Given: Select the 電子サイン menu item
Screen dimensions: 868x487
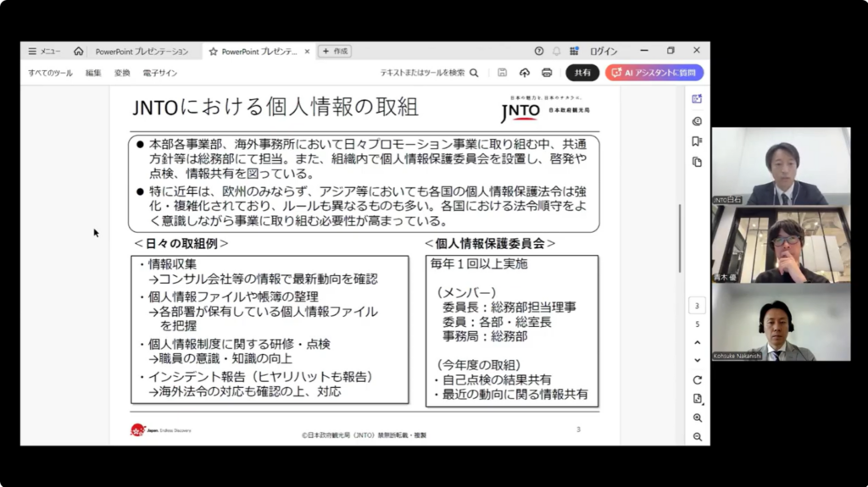Looking at the screenshot, I should click(160, 73).
